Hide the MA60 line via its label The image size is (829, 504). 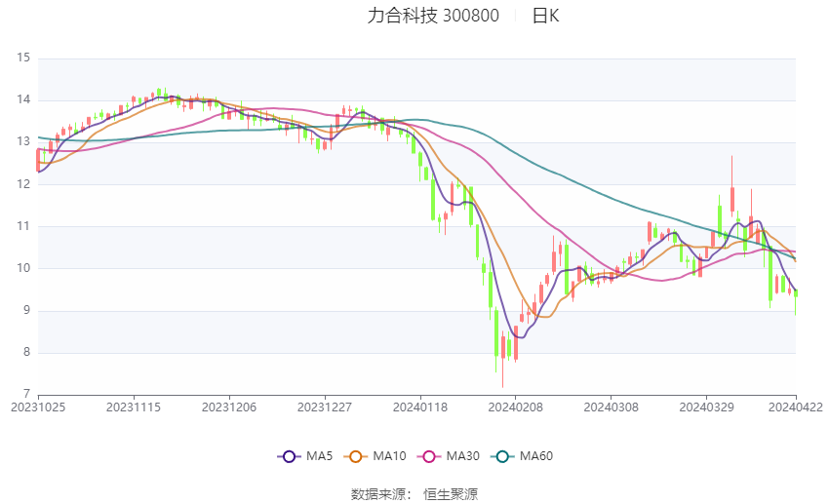point(536,456)
